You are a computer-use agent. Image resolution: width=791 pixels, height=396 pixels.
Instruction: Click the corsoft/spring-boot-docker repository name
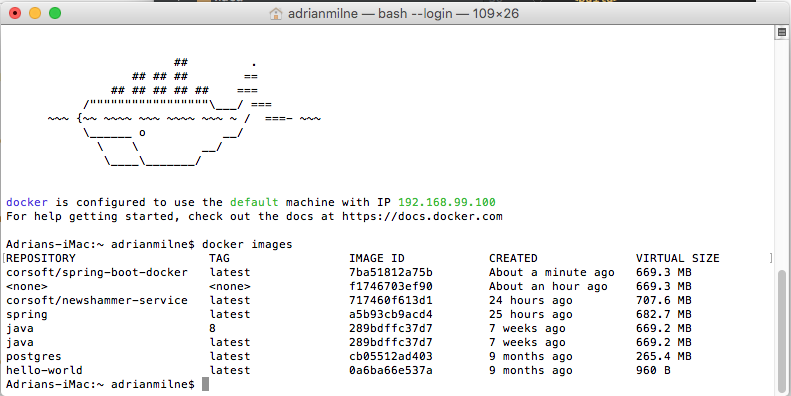pos(97,272)
